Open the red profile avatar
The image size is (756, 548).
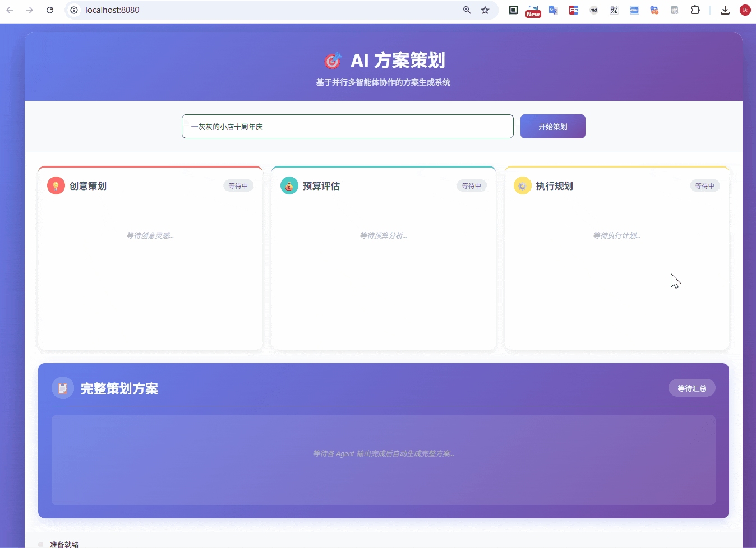pos(745,10)
